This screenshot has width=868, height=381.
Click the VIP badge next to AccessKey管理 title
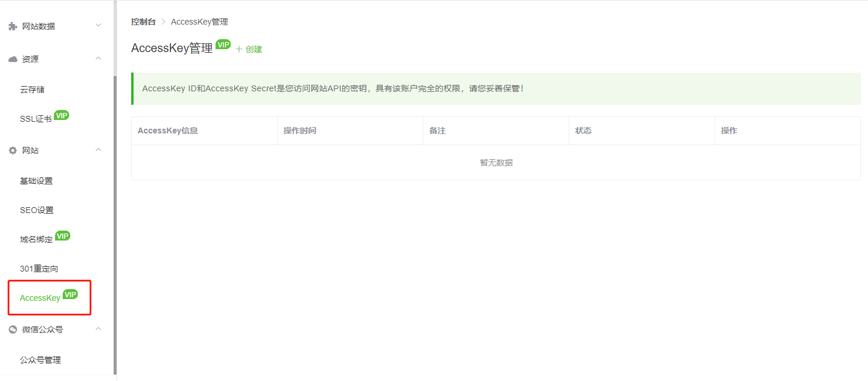[x=223, y=44]
